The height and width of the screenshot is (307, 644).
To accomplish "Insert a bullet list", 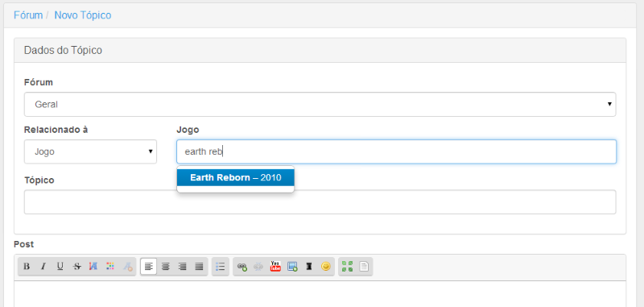I will pos(221,267).
